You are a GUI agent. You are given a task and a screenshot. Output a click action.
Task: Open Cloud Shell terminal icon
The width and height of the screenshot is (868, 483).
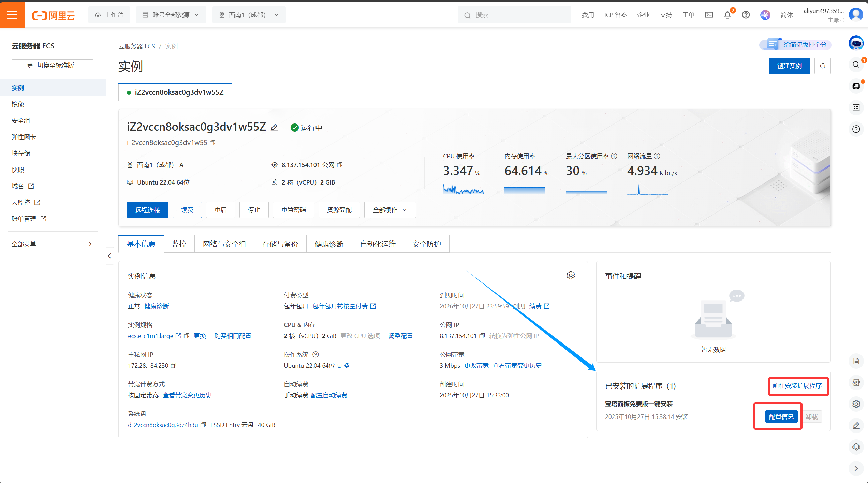709,15
